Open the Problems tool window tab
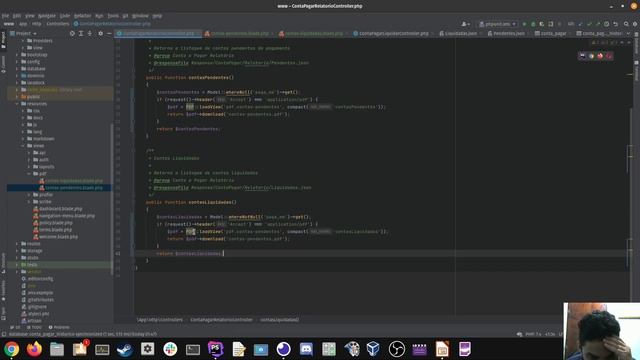Viewport: 640px width, 360px height. [59, 327]
